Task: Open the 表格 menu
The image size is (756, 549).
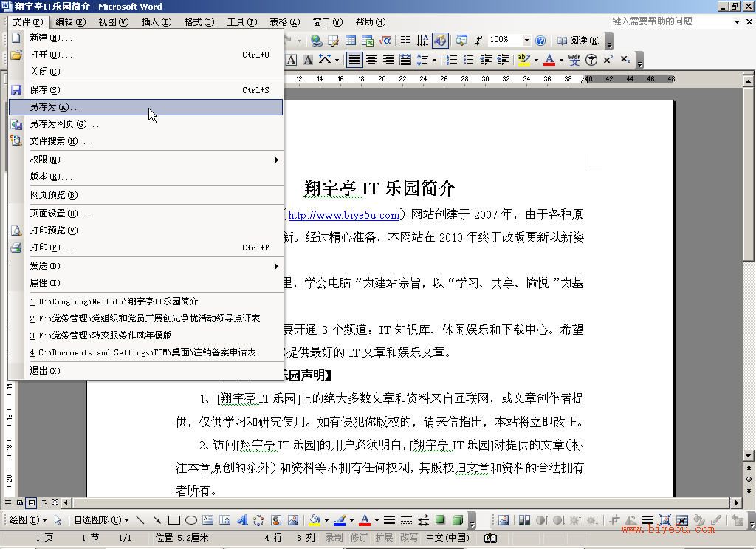Action: (x=283, y=22)
